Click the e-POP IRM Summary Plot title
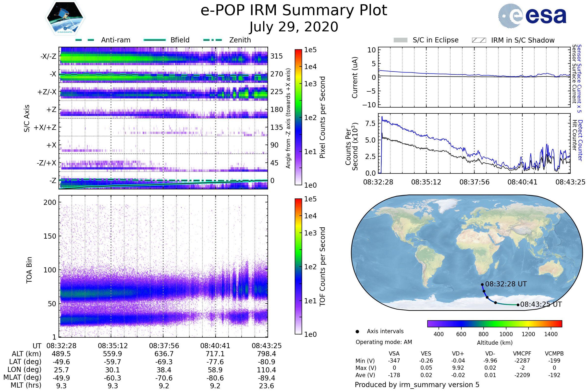The width and height of the screenshot is (588, 392). (x=294, y=11)
